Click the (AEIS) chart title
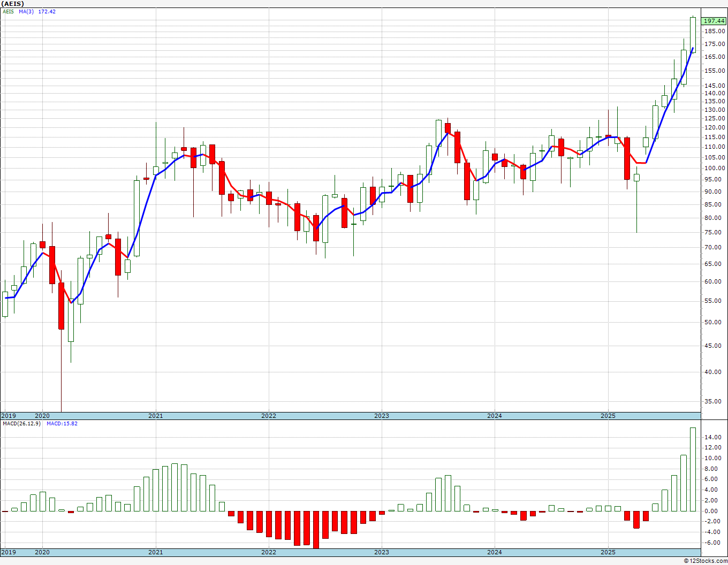The image size is (728, 565). pyautogui.click(x=11, y=3)
